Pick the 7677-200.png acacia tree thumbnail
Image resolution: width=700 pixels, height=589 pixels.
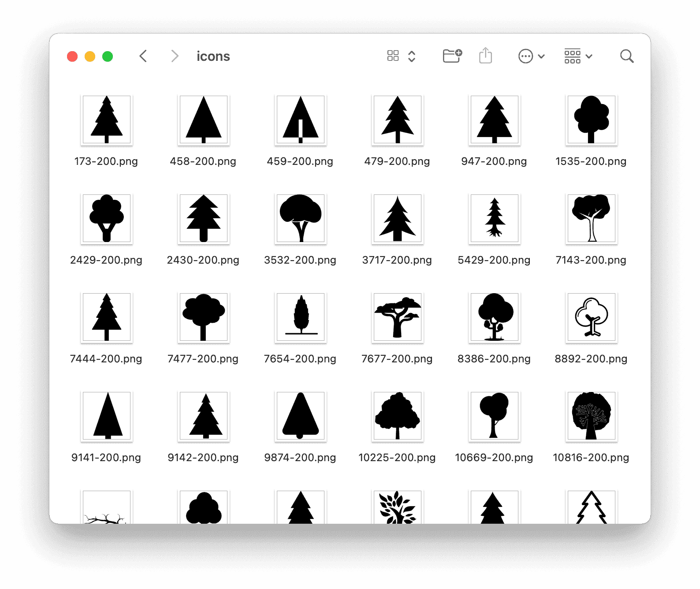pyautogui.click(x=398, y=317)
